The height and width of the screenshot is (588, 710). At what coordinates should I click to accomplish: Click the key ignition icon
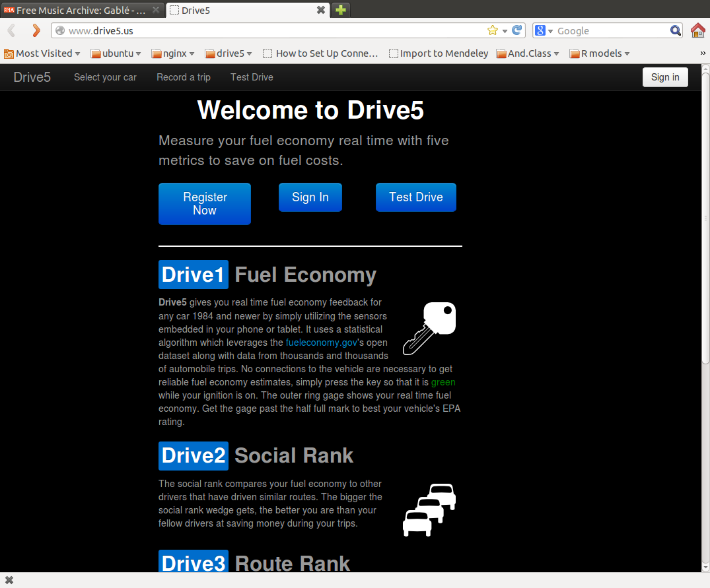click(429, 329)
